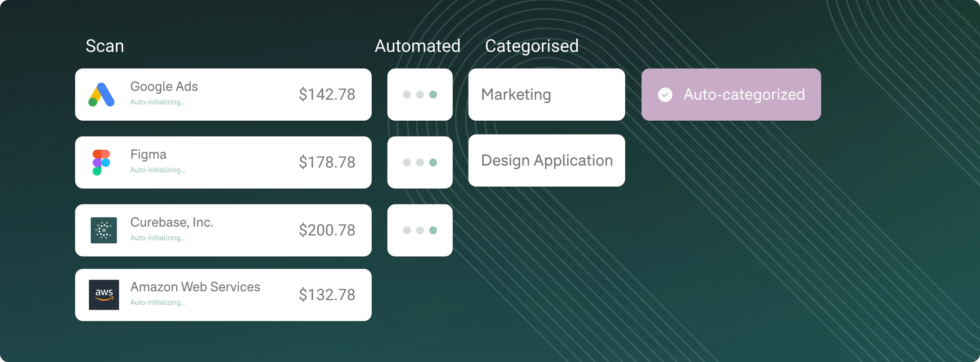The width and height of the screenshot is (980, 362).
Task: Open the Design Application category card
Action: [546, 160]
